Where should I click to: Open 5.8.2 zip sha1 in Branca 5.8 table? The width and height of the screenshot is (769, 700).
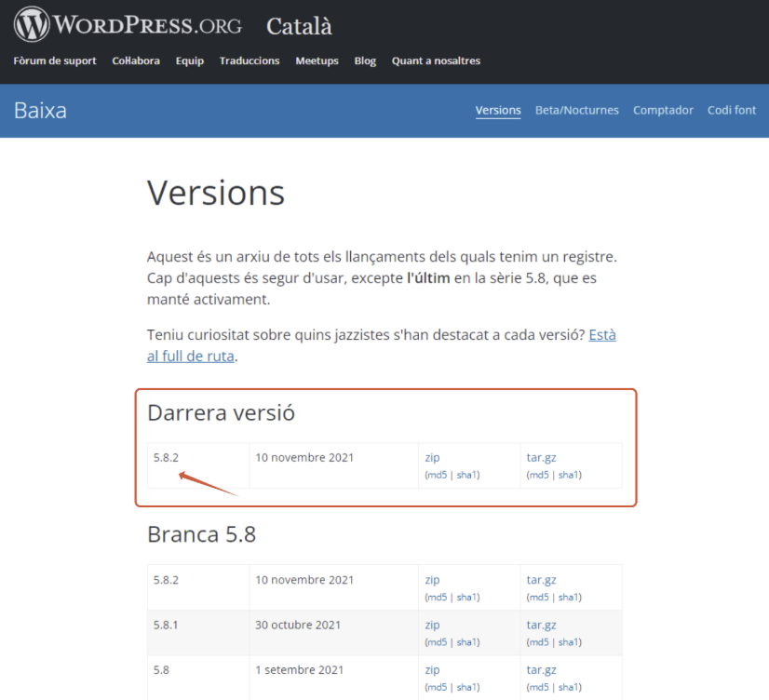click(x=467, y=597)
